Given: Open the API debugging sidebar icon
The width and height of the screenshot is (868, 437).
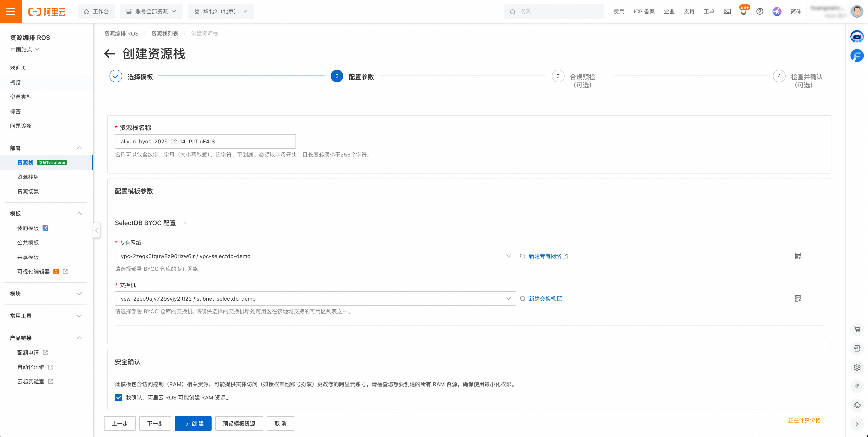Looking at the screenshot, I should tap(857, 348).
